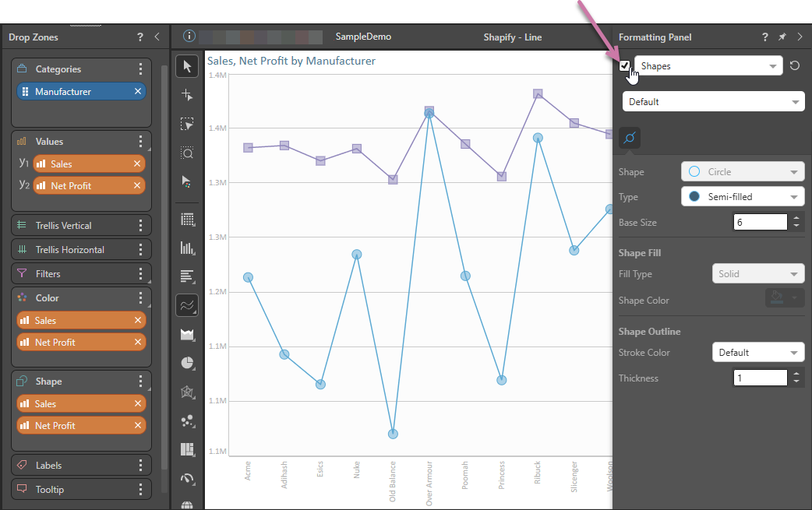Pick the column chart visualization icon
812x510 pixels.
click(187, 248)
